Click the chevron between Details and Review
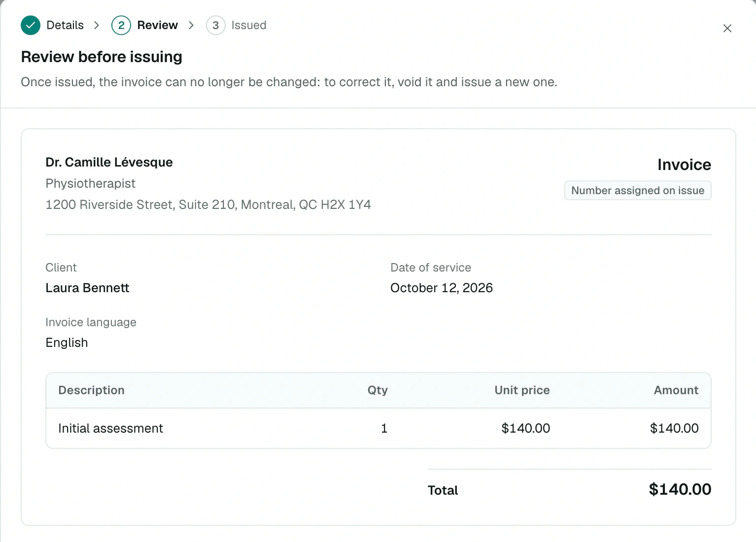The image size is (756, 542). (x=97, y=25)
